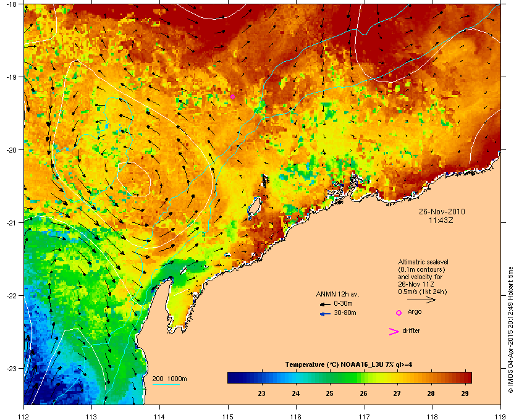Click the latitude axis label -23

pos(11,368)
